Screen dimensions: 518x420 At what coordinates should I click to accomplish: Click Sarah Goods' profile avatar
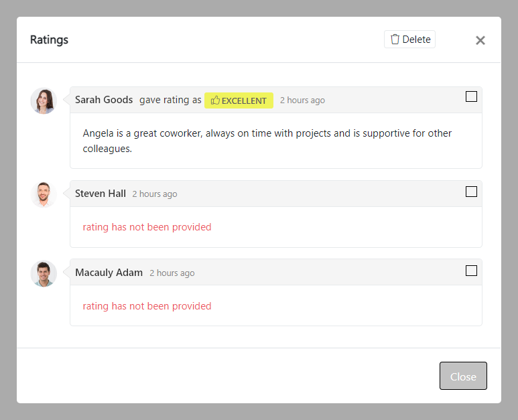point(44,100)
